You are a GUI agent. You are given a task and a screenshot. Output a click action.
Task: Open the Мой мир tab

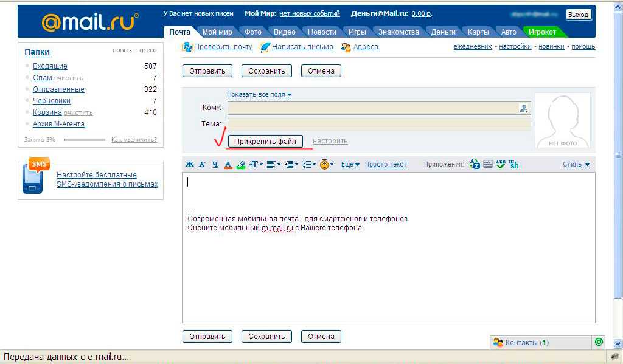[x=217, y=32]
